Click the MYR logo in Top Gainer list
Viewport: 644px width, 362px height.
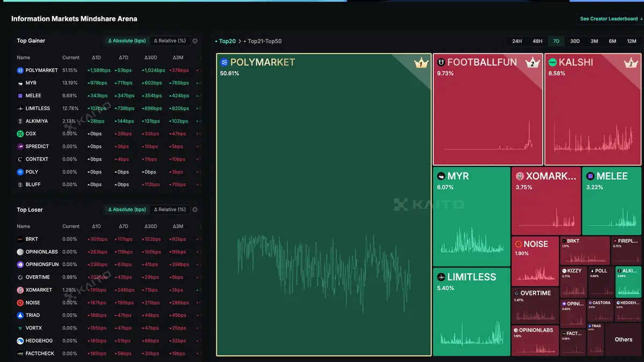tap(20, 83)
